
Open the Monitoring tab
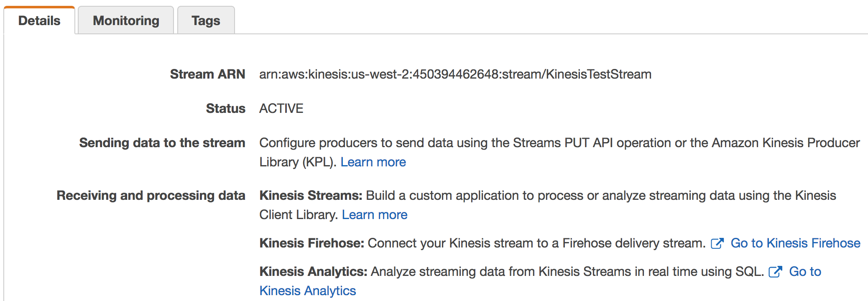[x=126, y=20]
